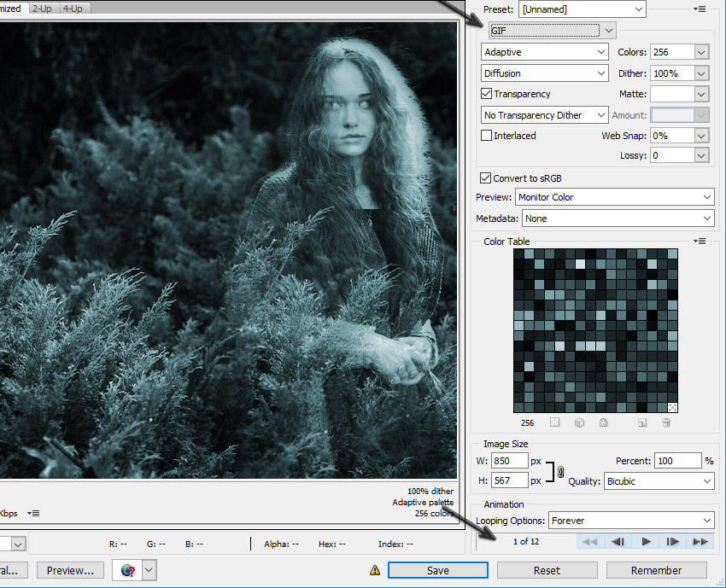Click the Save button
The image size is (726, 588).
(x=437, y=570)
